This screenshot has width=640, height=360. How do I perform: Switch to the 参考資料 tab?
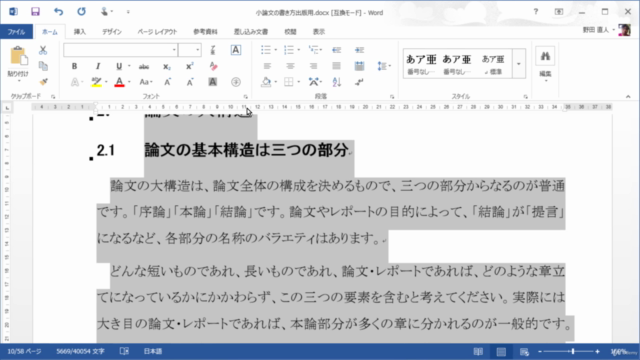pos(205,32)
